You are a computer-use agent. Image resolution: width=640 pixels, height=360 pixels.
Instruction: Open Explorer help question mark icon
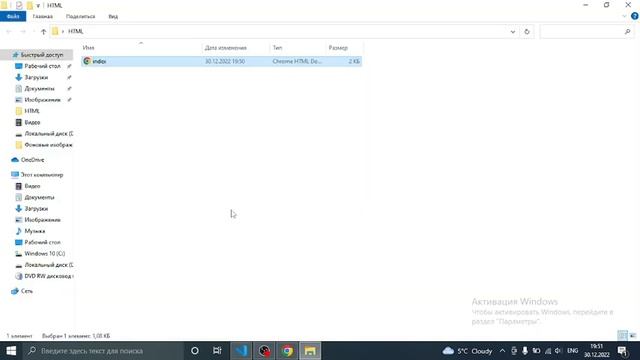click(635, 16)
